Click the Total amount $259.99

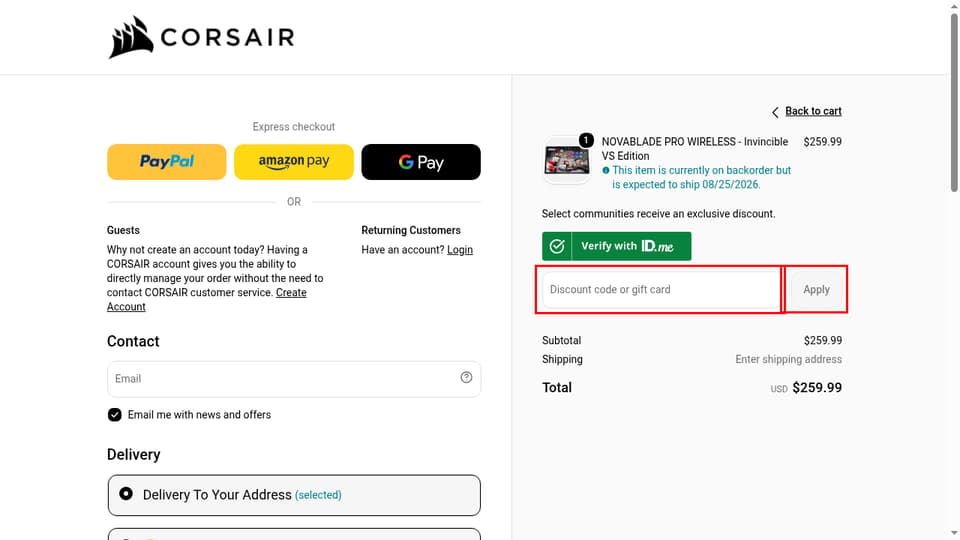(817, 388)
